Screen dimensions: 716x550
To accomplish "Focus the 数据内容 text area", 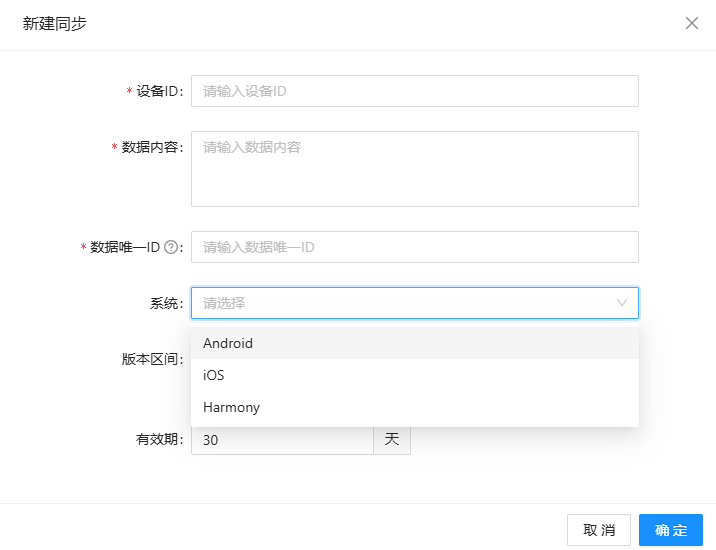I will tap(415, 169).
